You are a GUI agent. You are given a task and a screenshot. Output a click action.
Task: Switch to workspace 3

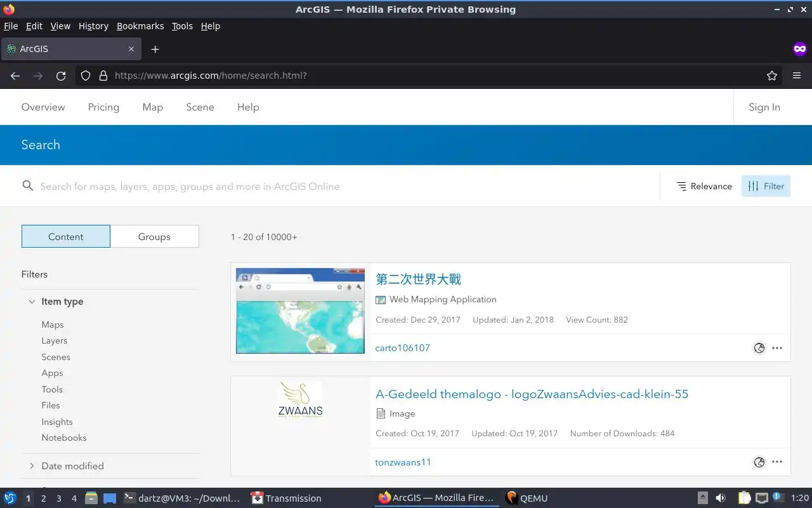[x=59, y=498]
